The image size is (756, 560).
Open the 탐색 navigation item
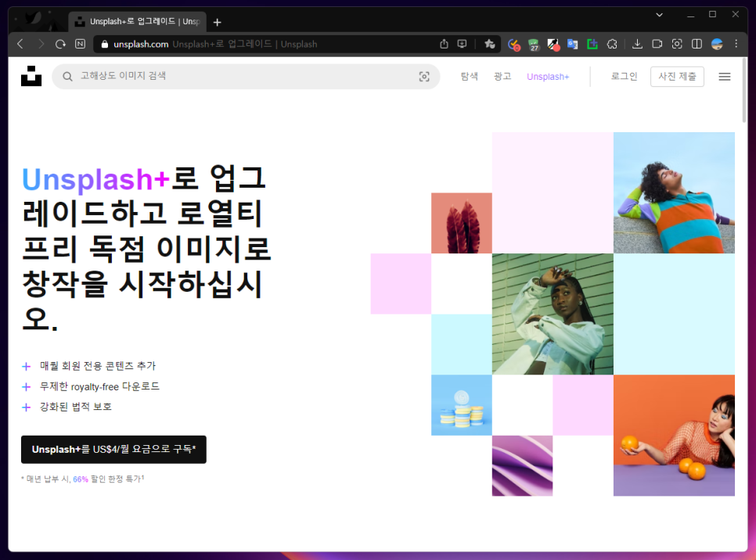tap(469, 77)
